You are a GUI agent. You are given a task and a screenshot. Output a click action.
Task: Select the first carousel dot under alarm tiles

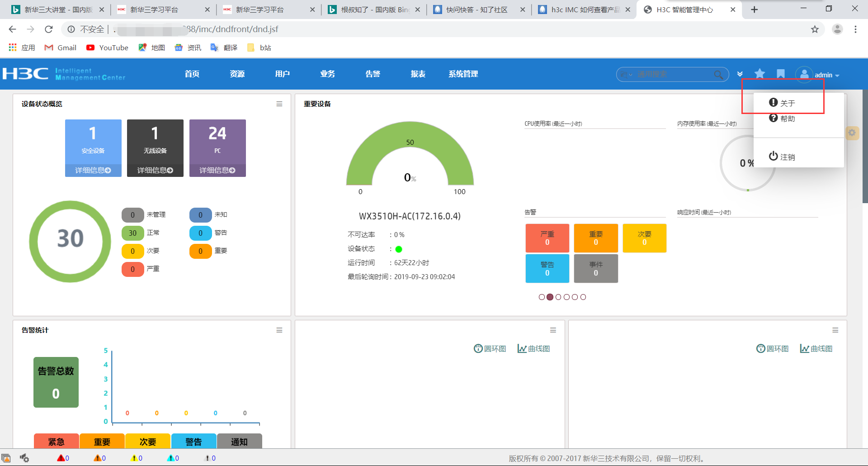pos(542,297)
